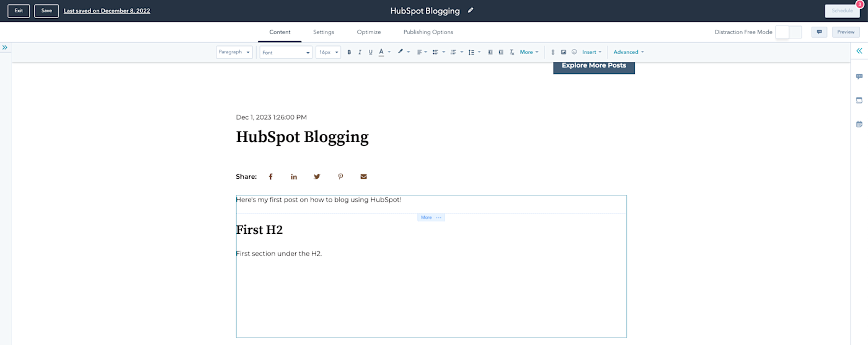Open calendar icon in right sidebar
Viewport: 868px width, 345px height.
[859, 124]
